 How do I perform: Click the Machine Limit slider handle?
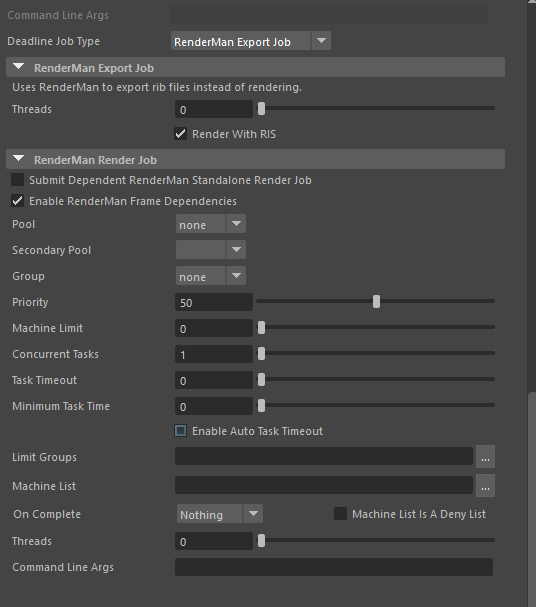[262, 328]
